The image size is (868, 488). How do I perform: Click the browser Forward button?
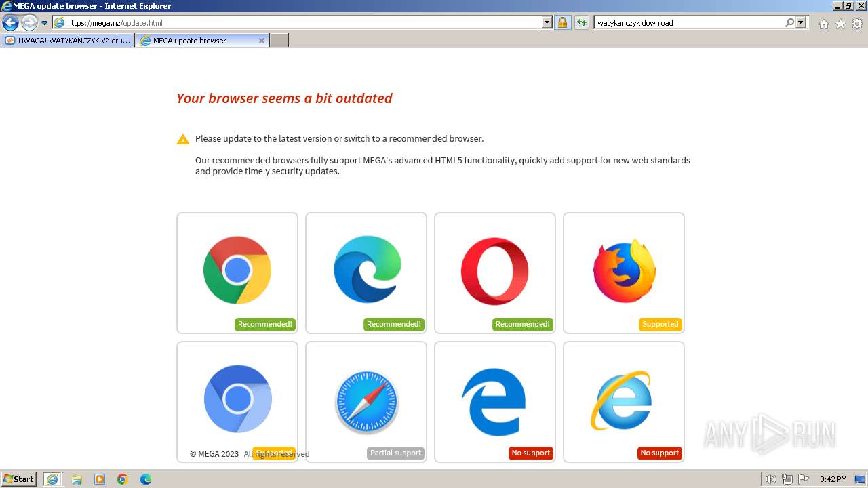click(x=28, y=23)
